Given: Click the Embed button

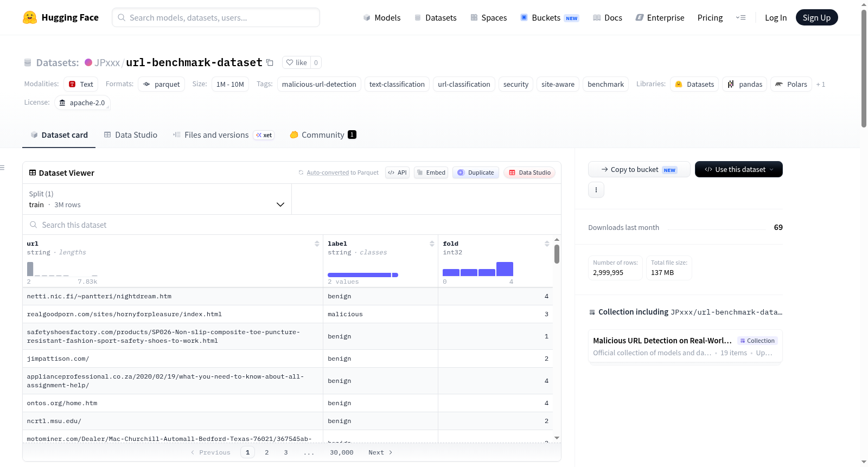Looking at the screenshot, I should [431, 172].
